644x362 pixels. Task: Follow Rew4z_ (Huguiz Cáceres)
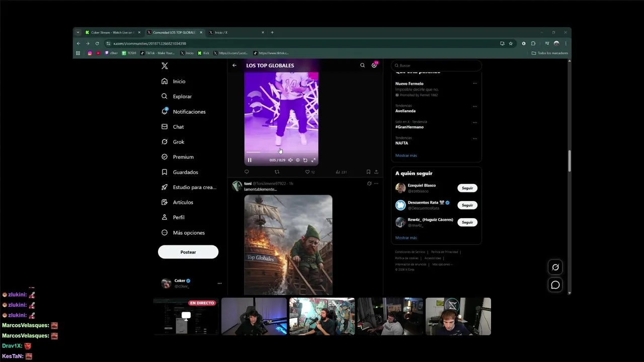coord(467,222)
